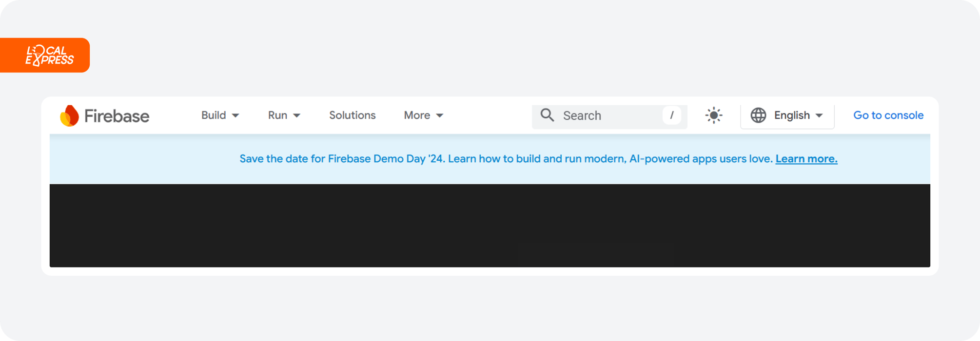980x341 pixels.
Task: Select the Solutions menu item
Action: coord(352,115)
